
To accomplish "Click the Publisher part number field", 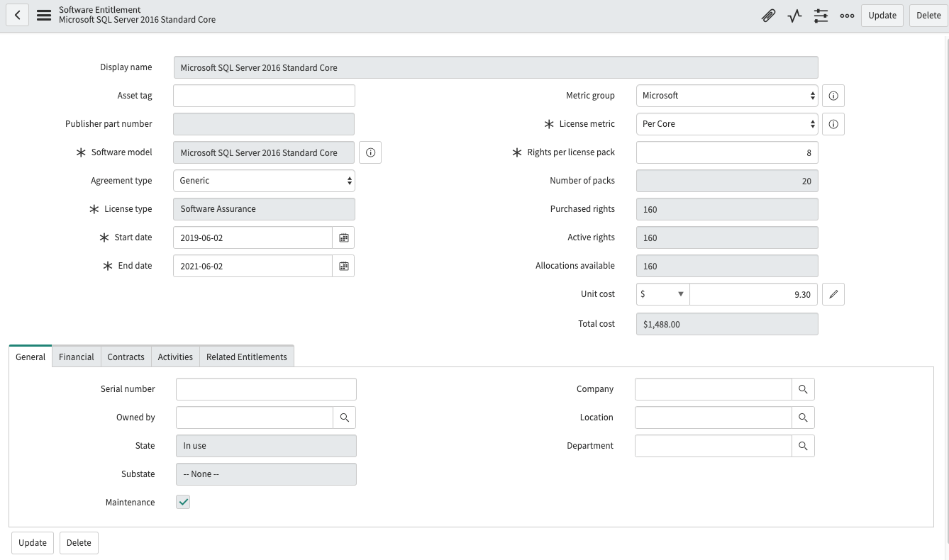I will 264,124.
